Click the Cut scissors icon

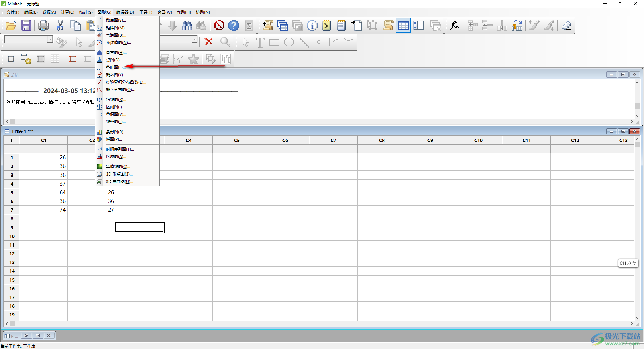point(60,26)
